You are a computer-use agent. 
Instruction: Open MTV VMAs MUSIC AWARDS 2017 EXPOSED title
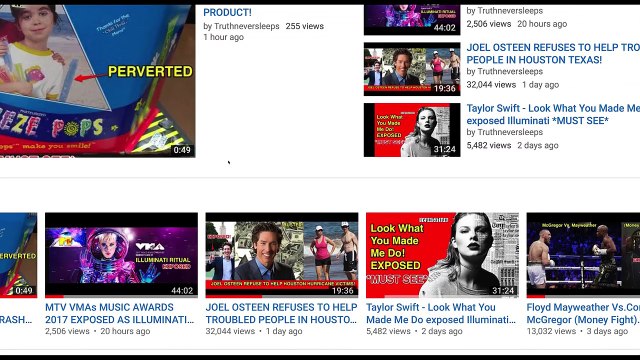(120, 313)
